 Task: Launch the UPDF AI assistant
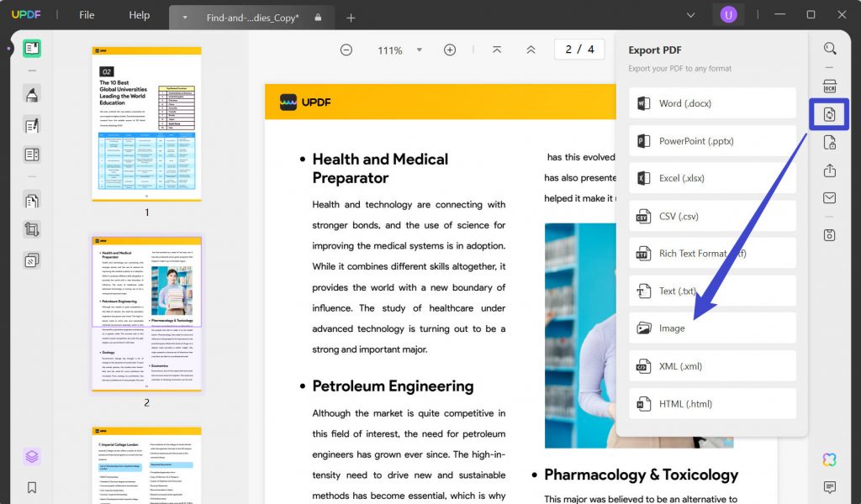click(829, 459)
